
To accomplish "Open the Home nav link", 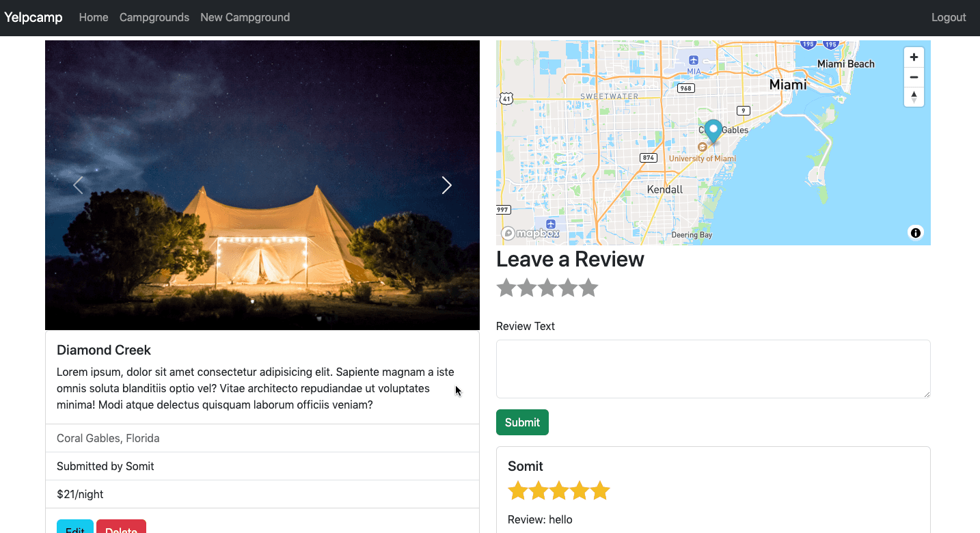I will point(94,18).
